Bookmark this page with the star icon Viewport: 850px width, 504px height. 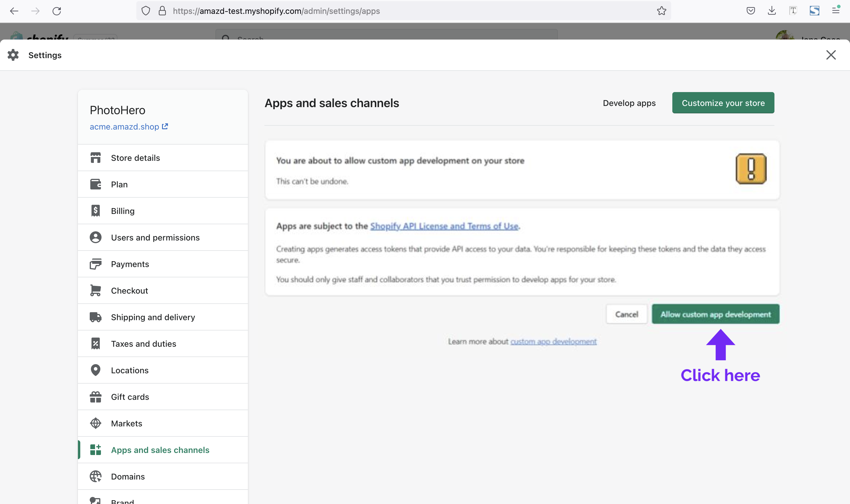(x=661, y=11)
